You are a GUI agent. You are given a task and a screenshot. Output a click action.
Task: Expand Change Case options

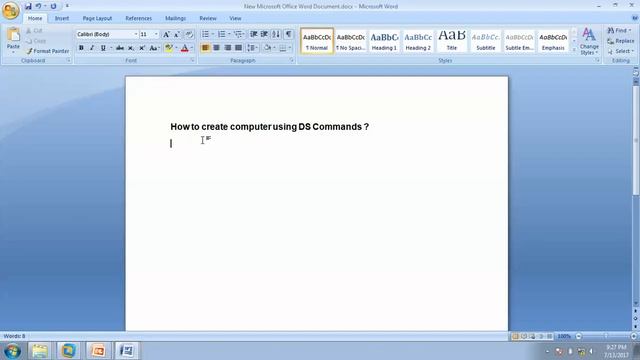(154, 48)
